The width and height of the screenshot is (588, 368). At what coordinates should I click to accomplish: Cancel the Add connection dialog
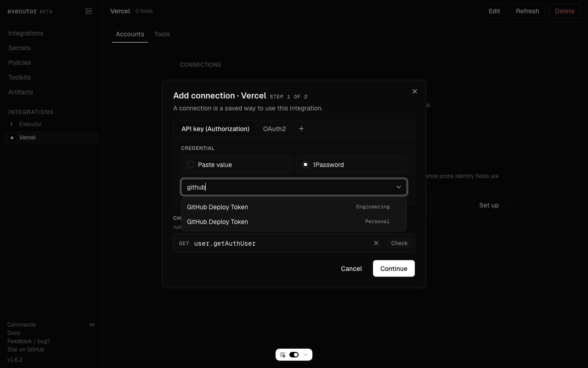click(x=351, y=269)
